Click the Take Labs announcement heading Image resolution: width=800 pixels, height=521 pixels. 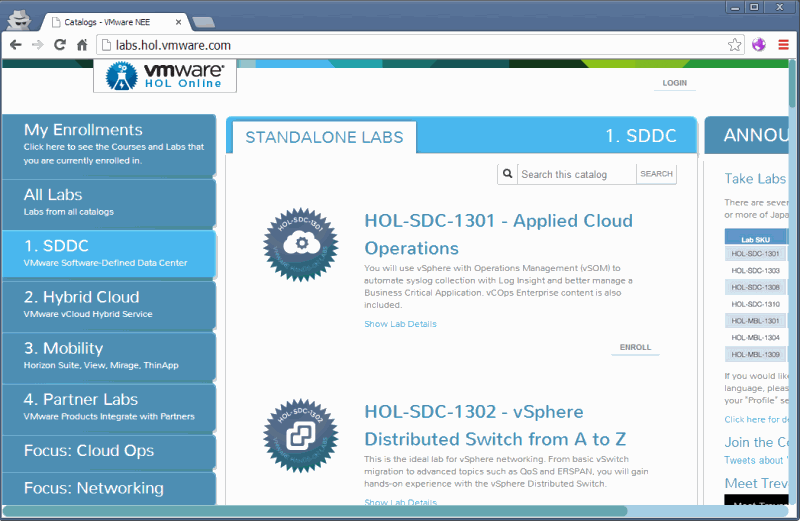point(756,179)
